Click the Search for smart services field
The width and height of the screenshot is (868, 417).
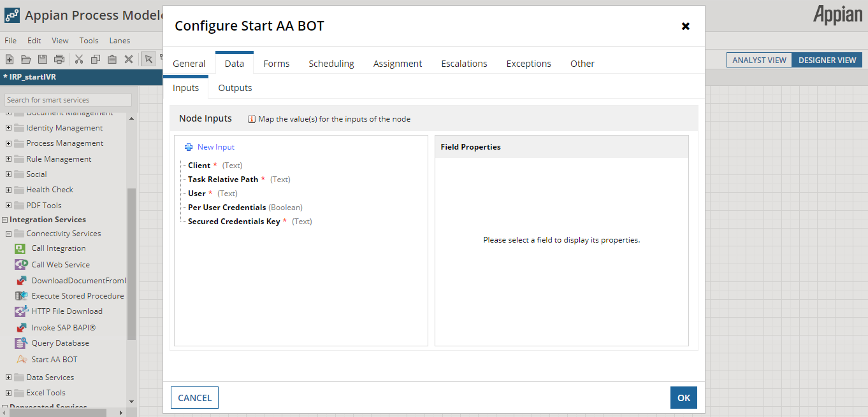(68, 100)
